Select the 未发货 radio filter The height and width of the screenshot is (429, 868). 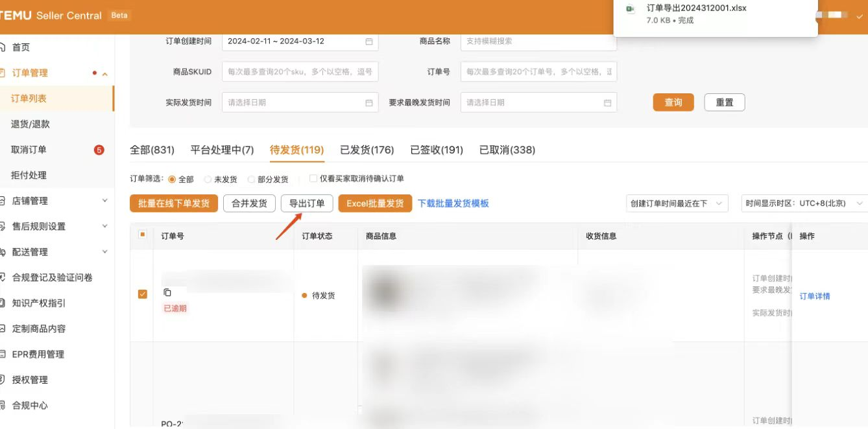[x=208, y=180]
